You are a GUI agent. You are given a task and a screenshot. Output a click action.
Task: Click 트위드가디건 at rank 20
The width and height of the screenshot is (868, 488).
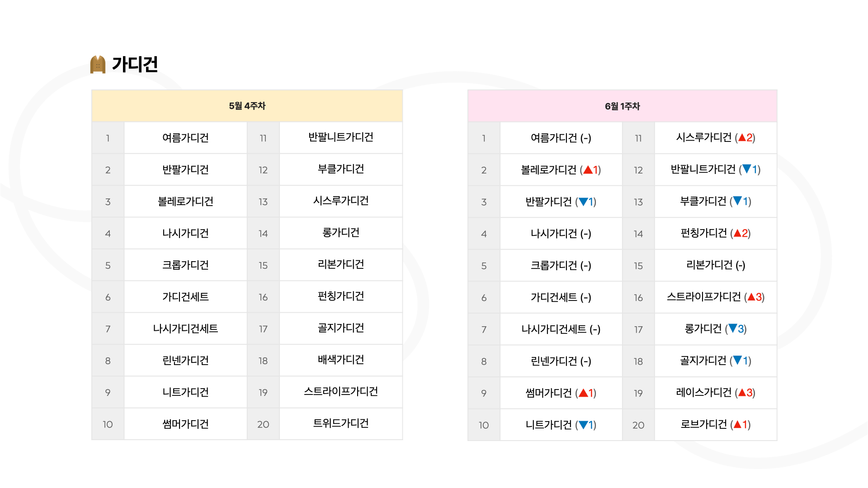(x=341, y=423)
